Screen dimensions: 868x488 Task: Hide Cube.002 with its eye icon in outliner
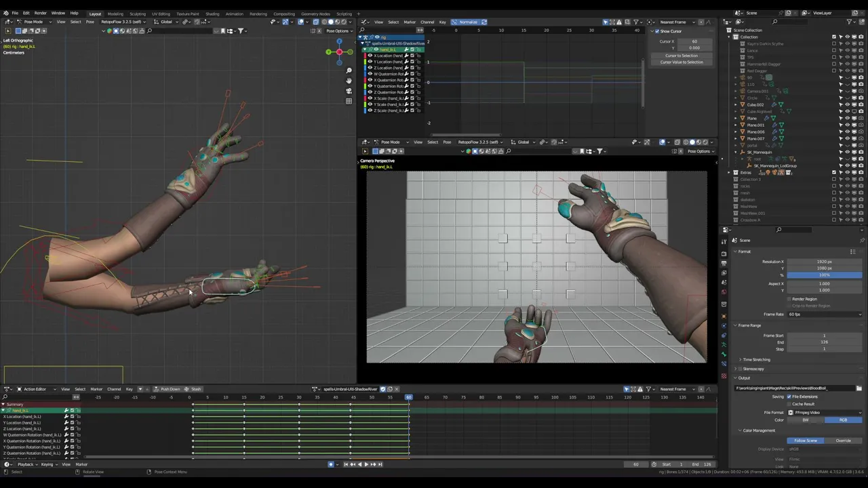click(x=848, y=105)
